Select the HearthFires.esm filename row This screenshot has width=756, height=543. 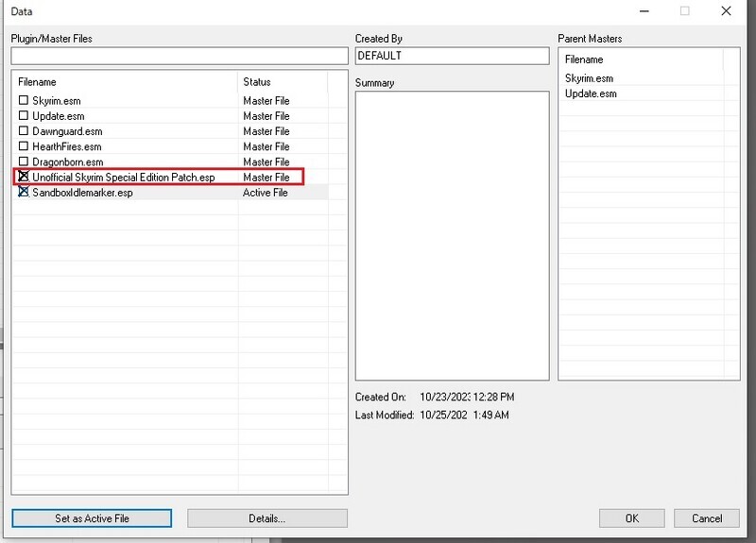tap(66, 146)
